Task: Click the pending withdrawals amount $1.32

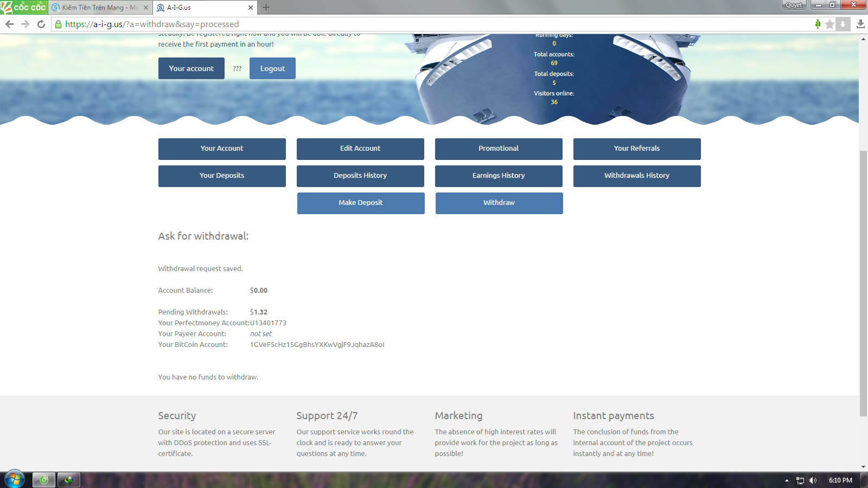Action: (259, 312)
